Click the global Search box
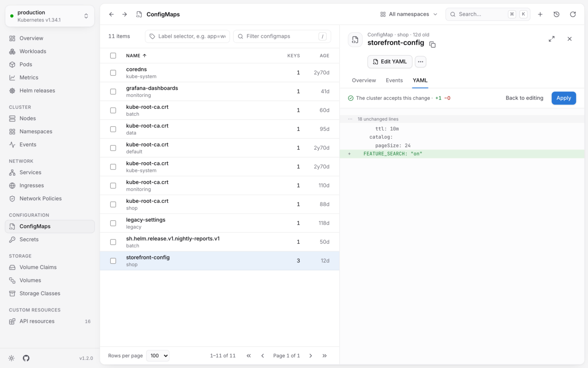This screenshot has height=368, width=588. 488,14
